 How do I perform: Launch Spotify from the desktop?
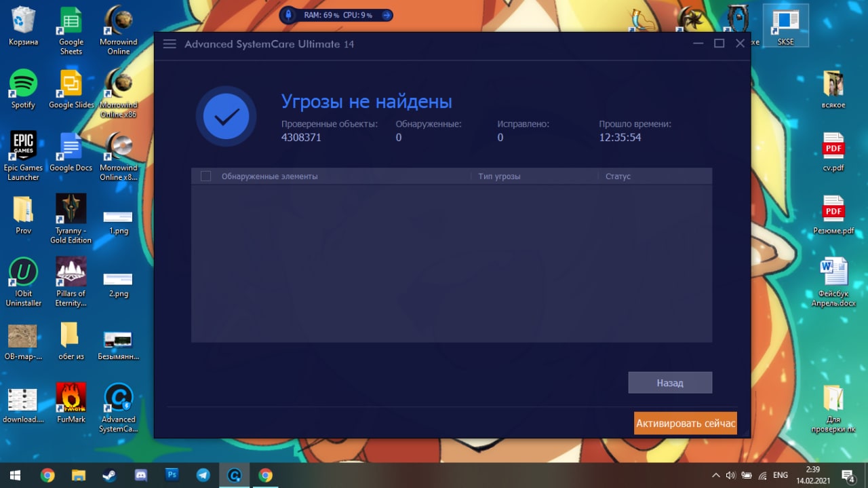point(23,90)
